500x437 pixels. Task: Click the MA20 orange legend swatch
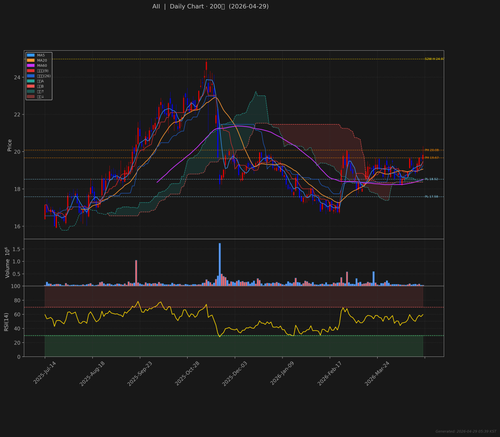click(x=31, y=60)
